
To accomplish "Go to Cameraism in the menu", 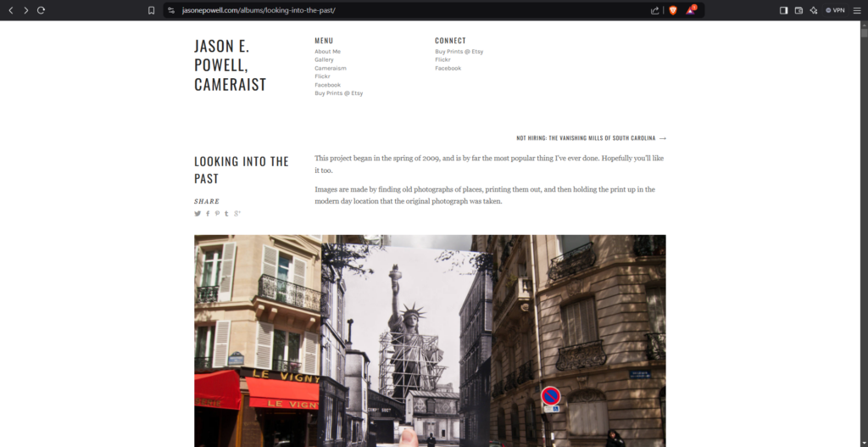I will [330, 68].
